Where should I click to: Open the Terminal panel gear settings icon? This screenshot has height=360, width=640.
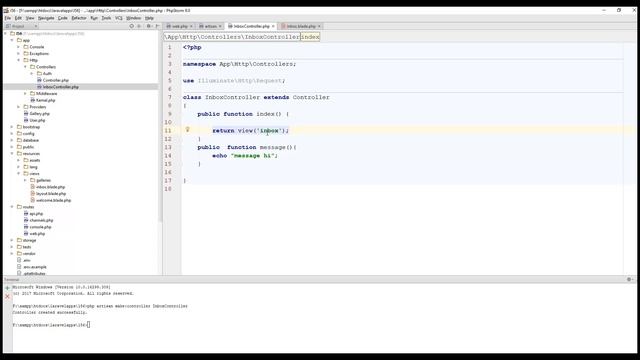click(629, 280)
